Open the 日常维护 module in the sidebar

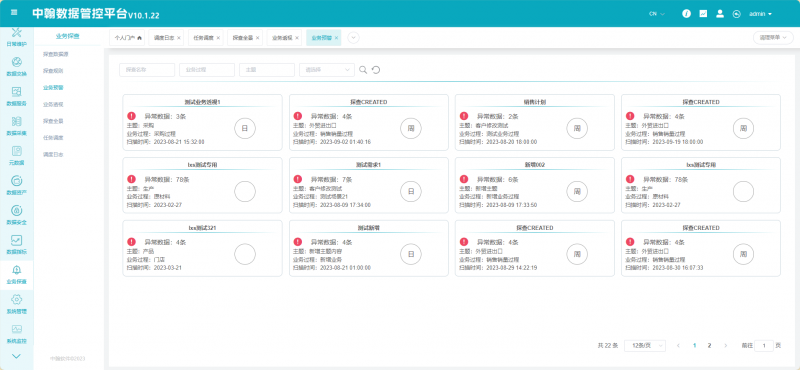click(16, 37)
